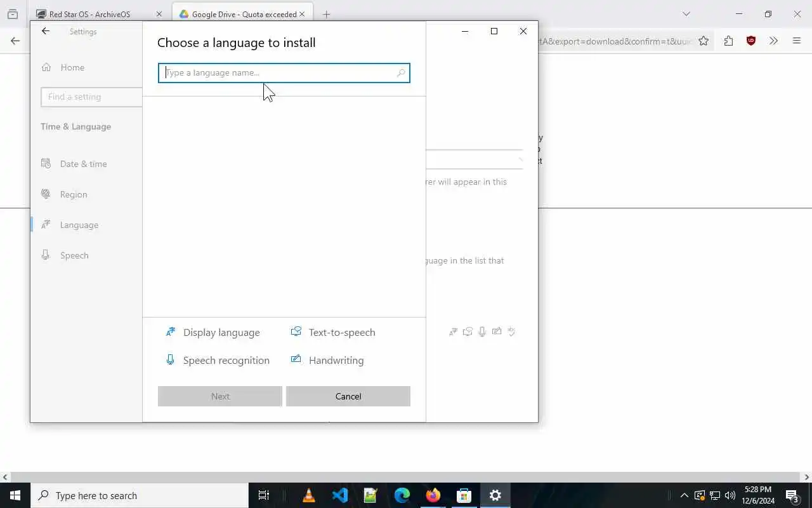Open a new Firefox tab with the plus
The image size is (812, 508).
pyautogui.click(x=326, y=14)
